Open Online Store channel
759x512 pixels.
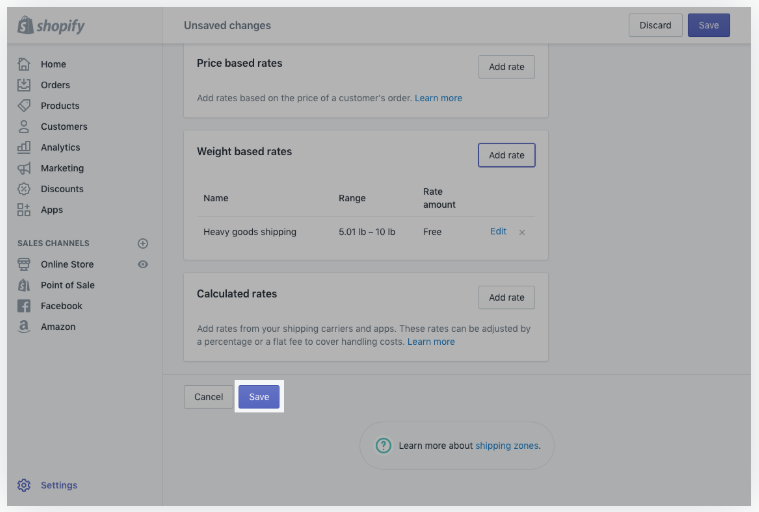pos(67,264)
